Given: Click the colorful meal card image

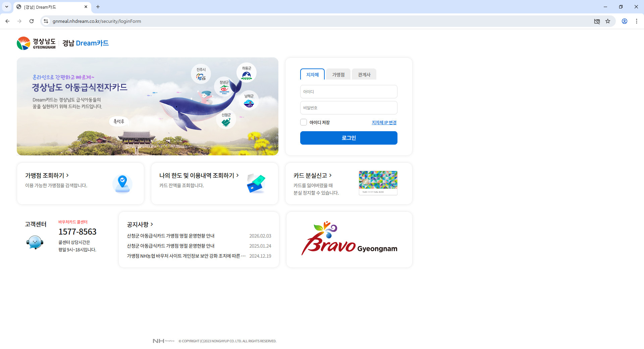Looking at the screenshot, I should point(378,183).
